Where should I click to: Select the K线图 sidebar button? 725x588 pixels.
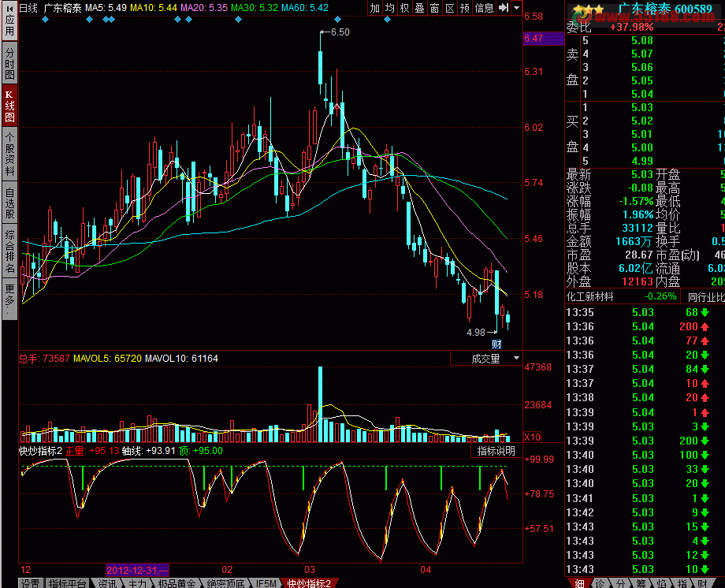coord(9,106)
